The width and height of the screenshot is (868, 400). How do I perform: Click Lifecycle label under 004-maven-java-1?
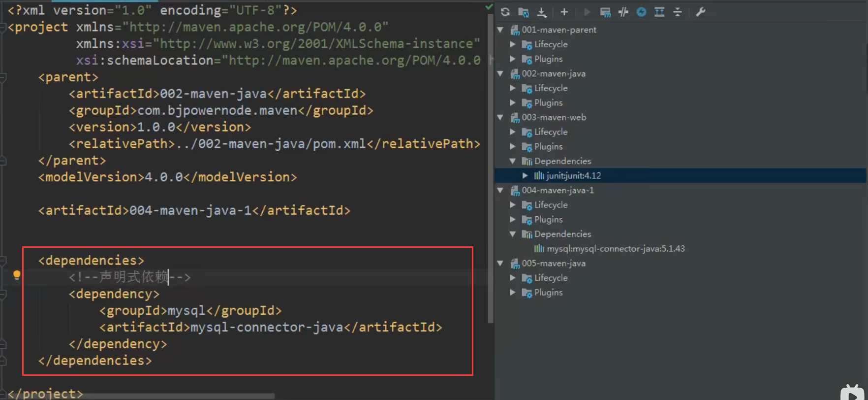(551, 205)
